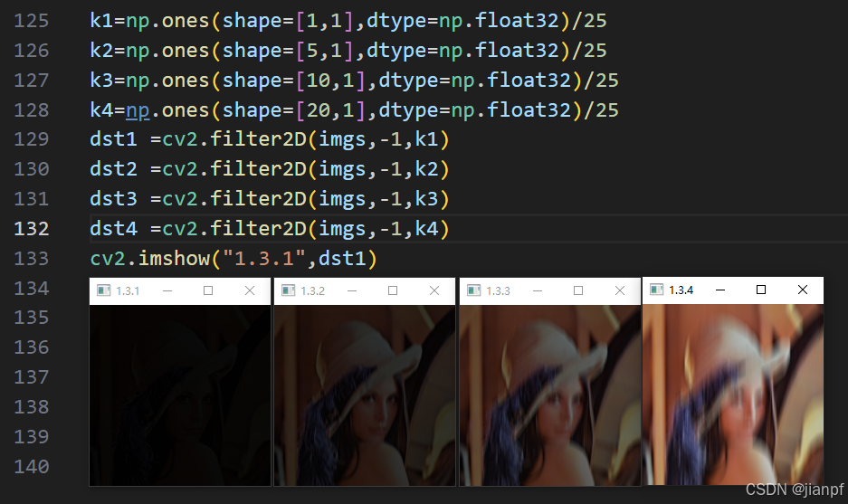
Task: Click line number 125 in the gutter
Action: coord(32,21)
